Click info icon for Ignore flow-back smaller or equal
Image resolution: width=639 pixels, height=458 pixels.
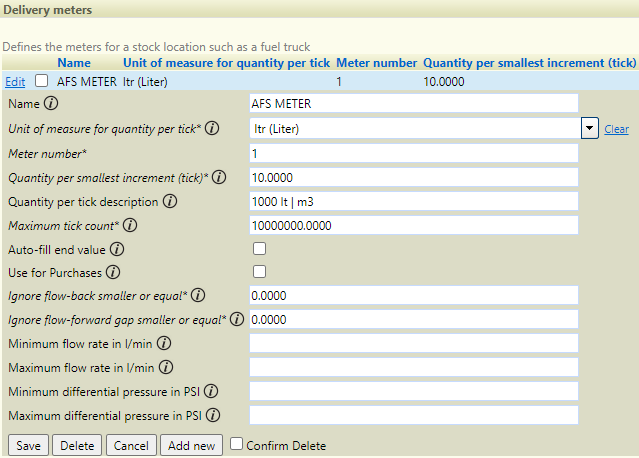point(198,295)
